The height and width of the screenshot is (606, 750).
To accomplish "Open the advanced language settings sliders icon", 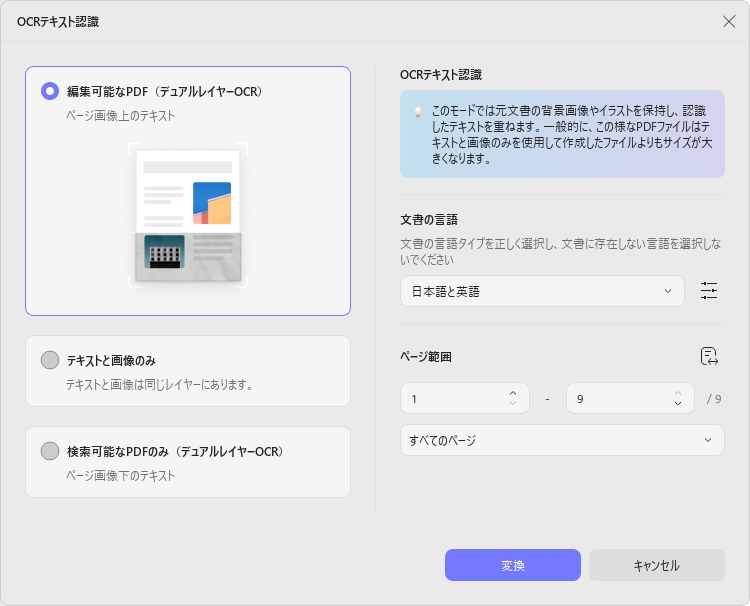I will [x=709, y=290].
